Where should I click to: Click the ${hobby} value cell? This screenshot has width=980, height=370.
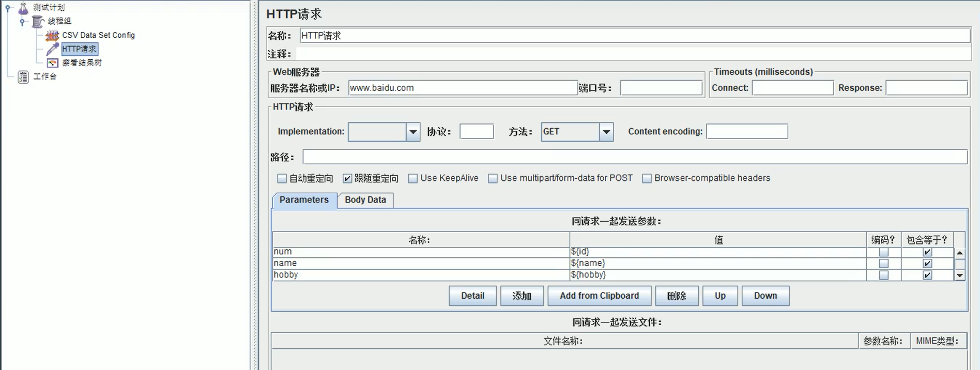(x=718, y=275)
